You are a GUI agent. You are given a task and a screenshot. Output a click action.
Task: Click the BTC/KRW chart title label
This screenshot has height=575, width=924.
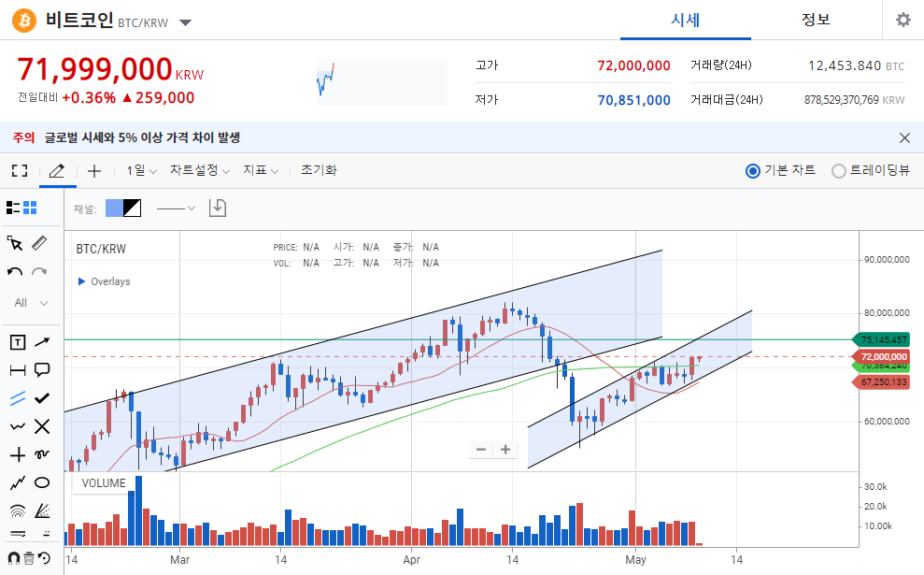click(101, 249)
